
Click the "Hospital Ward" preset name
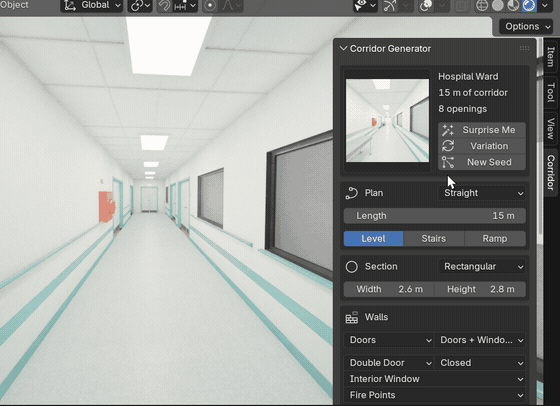point(468,76)
